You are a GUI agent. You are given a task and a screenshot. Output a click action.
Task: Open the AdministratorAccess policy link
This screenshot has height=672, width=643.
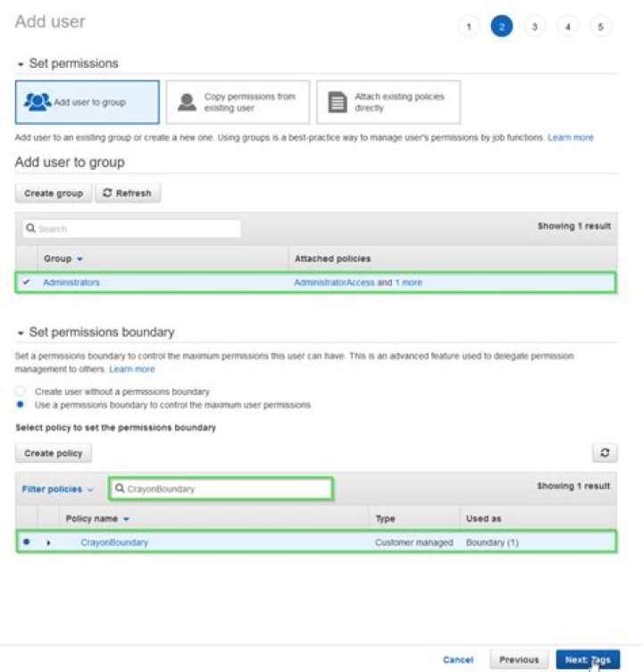334,282
